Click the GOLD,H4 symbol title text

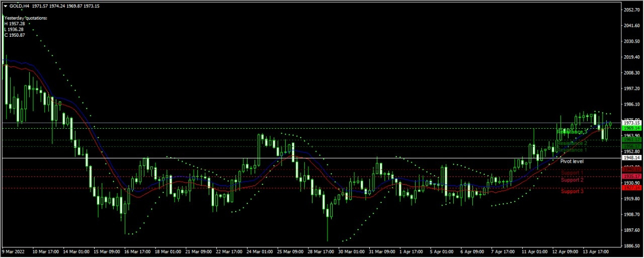[19, 6]
